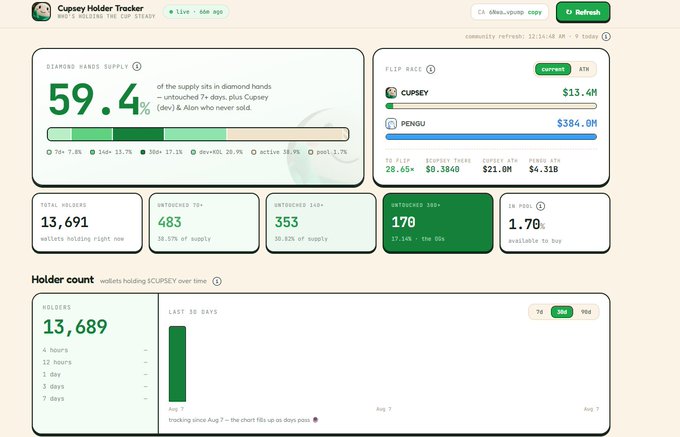Click the Cupsey mascot logo icon
Viewport: 680px width, 437px height.
[41, 11]
